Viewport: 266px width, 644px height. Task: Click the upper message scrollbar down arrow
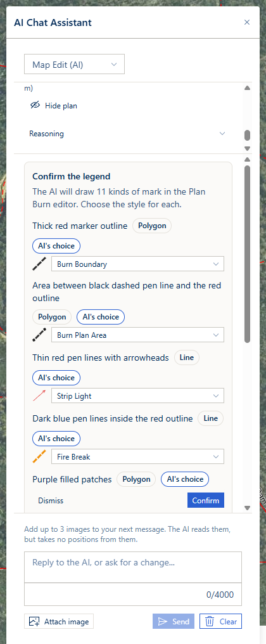pyautogui.click(x=247, y=148)
